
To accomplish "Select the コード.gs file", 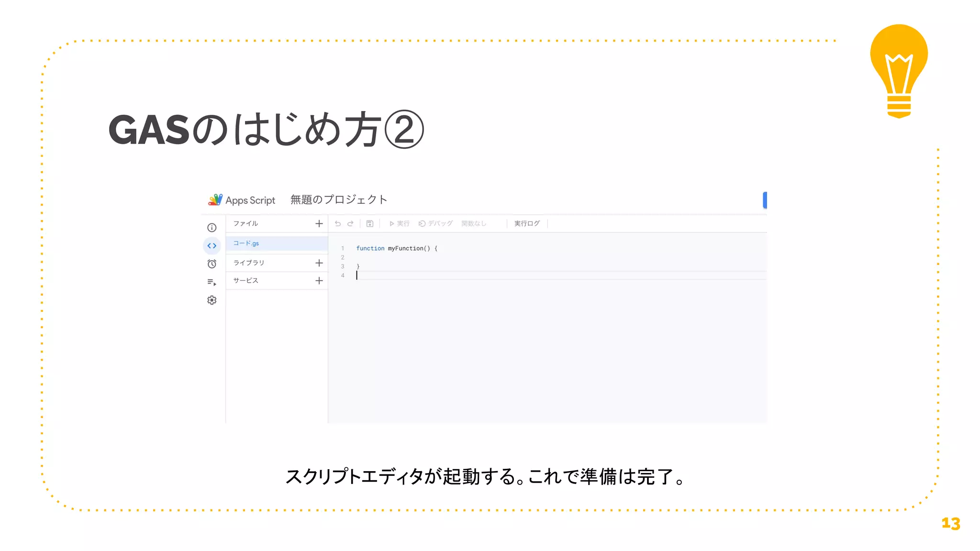I will 277,243.
